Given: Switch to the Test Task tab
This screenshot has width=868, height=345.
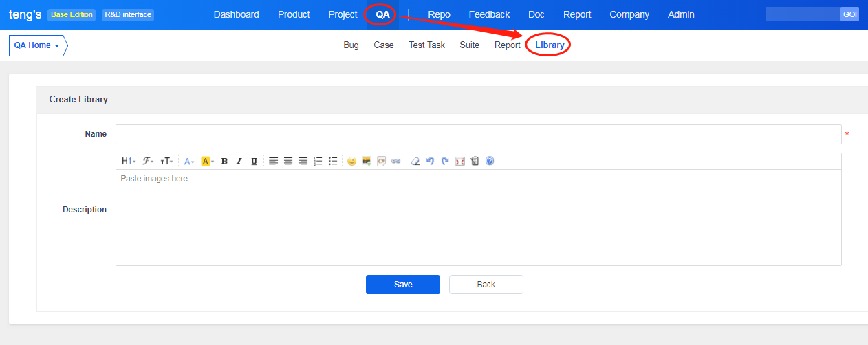Looking at the screenshot, I should [426, 45].
